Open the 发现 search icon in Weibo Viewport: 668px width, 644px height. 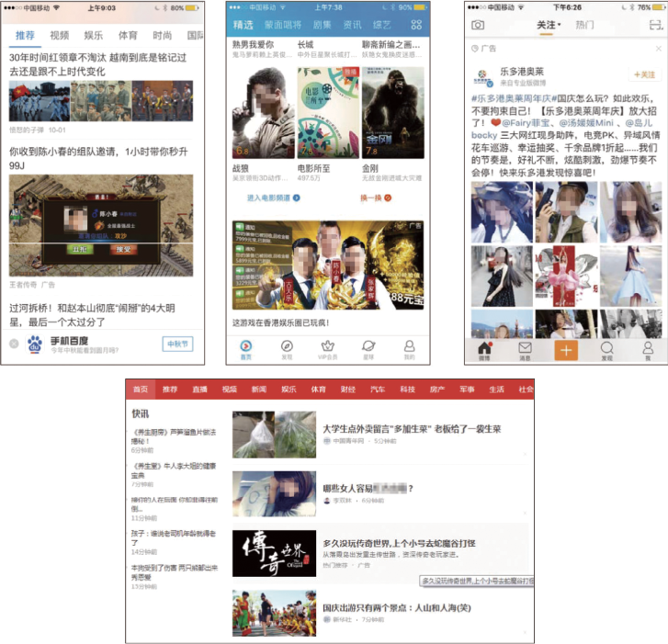coord(606,351)
